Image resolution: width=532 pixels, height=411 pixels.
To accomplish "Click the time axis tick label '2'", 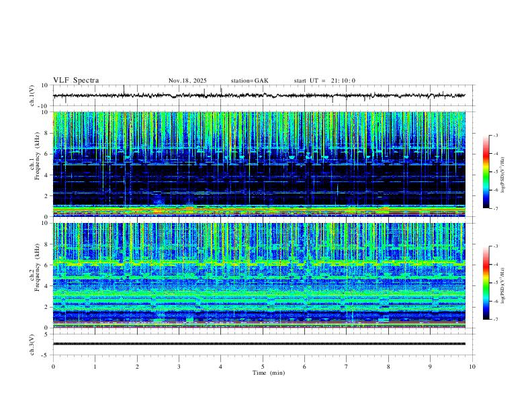I will pos(137,367).
